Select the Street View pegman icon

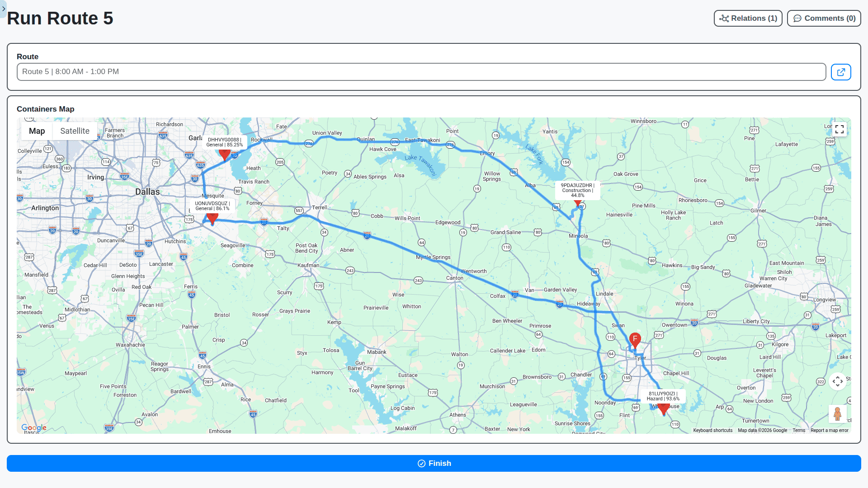pos(838,414)
